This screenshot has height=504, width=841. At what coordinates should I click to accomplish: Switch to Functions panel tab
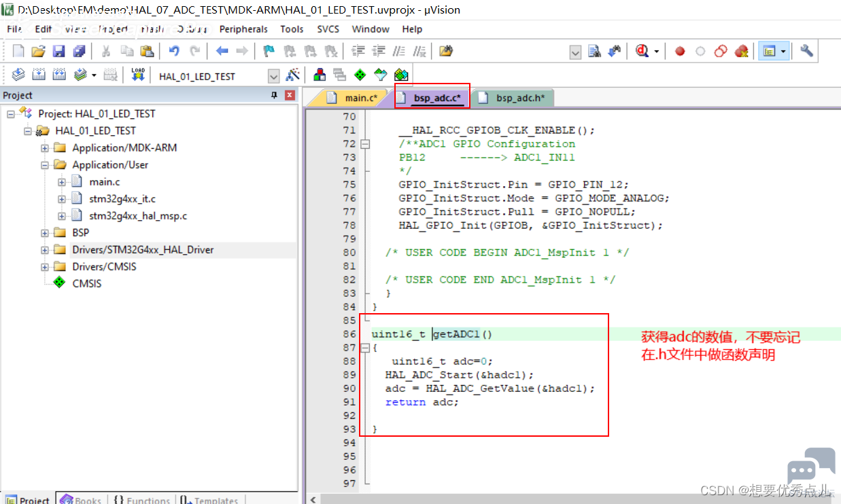[141, 499]
